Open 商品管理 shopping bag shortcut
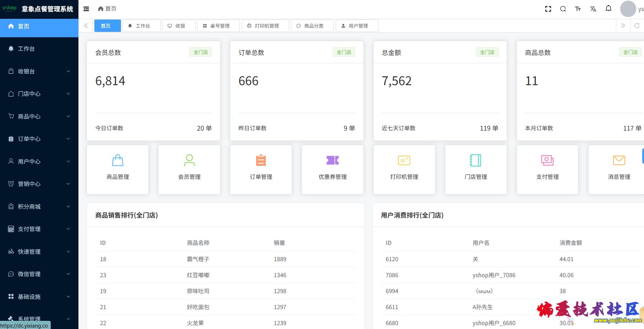644x329 pixels. [x=118, y=160]
